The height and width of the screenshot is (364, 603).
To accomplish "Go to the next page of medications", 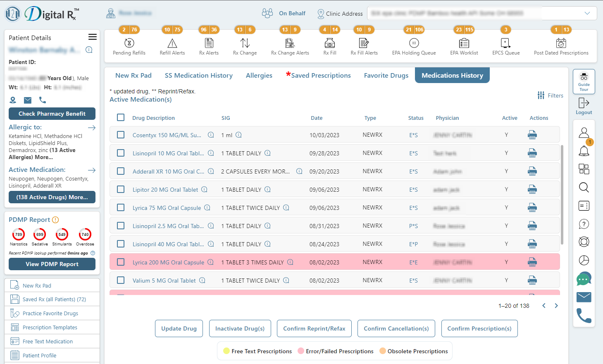I will tap(556, 305).
